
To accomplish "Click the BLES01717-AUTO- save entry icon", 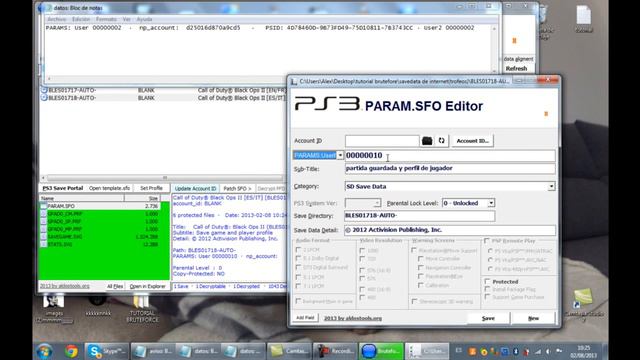I will [44, 90].
